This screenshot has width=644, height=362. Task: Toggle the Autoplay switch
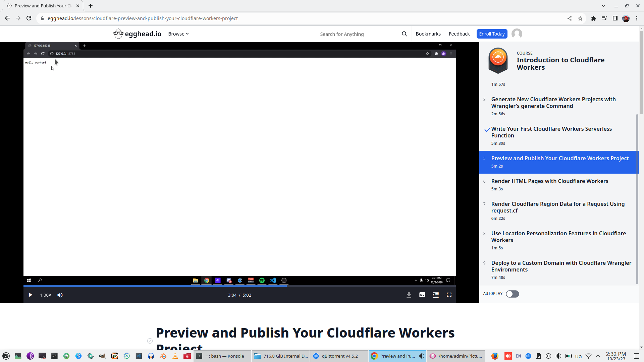click(x=512, y=294)
